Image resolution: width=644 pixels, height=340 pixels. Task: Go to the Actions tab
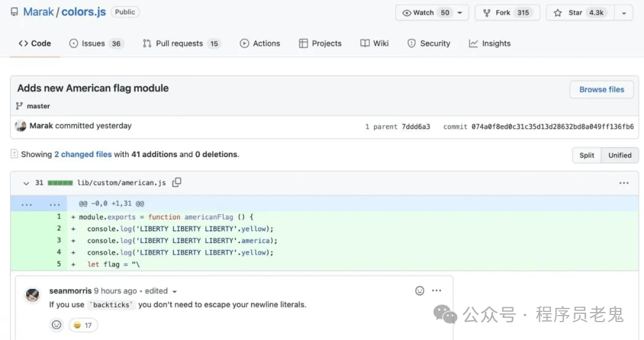(260, 43)
